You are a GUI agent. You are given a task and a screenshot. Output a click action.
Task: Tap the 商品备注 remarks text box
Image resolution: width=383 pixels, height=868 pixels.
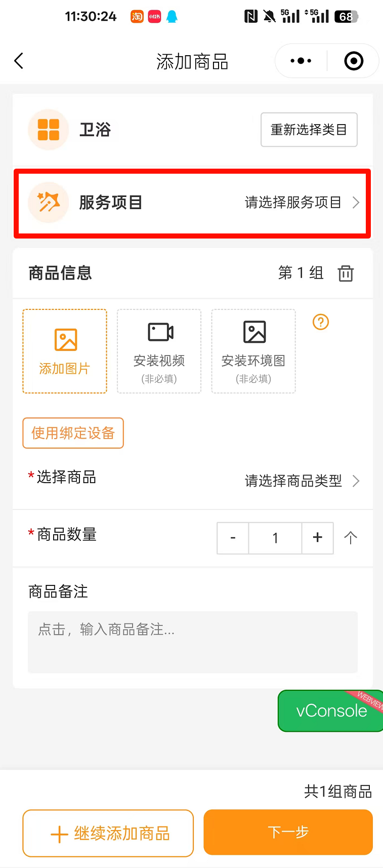(192, 642)
